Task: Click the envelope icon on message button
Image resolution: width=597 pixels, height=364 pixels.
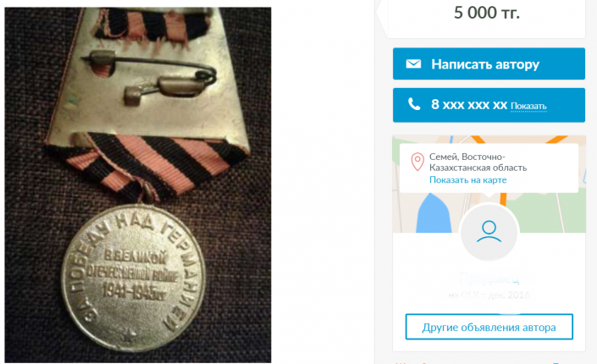Action: 413,64
